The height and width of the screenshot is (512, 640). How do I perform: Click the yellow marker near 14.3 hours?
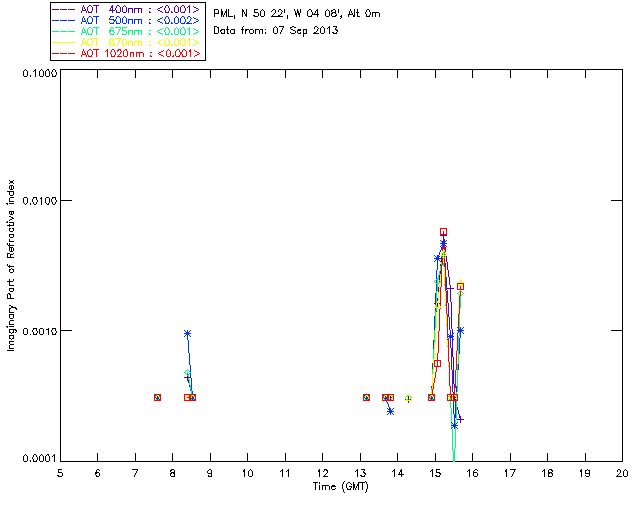408,398
